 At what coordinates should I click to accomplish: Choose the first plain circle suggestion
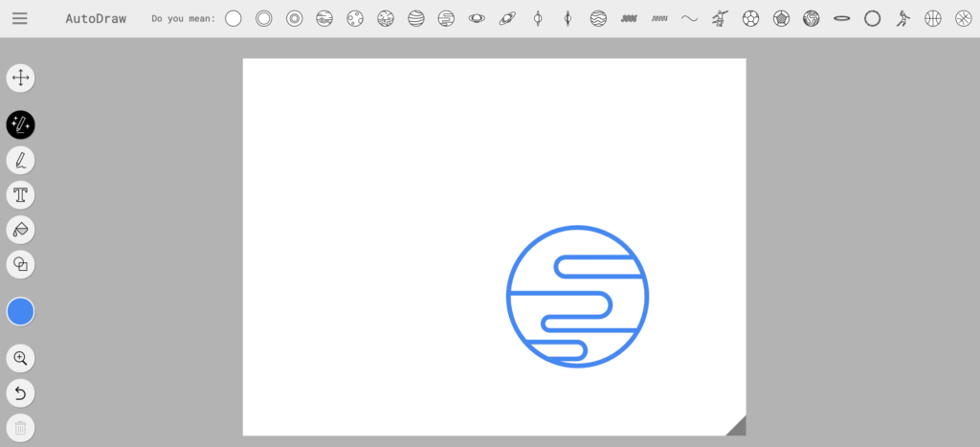coord(234,18)
